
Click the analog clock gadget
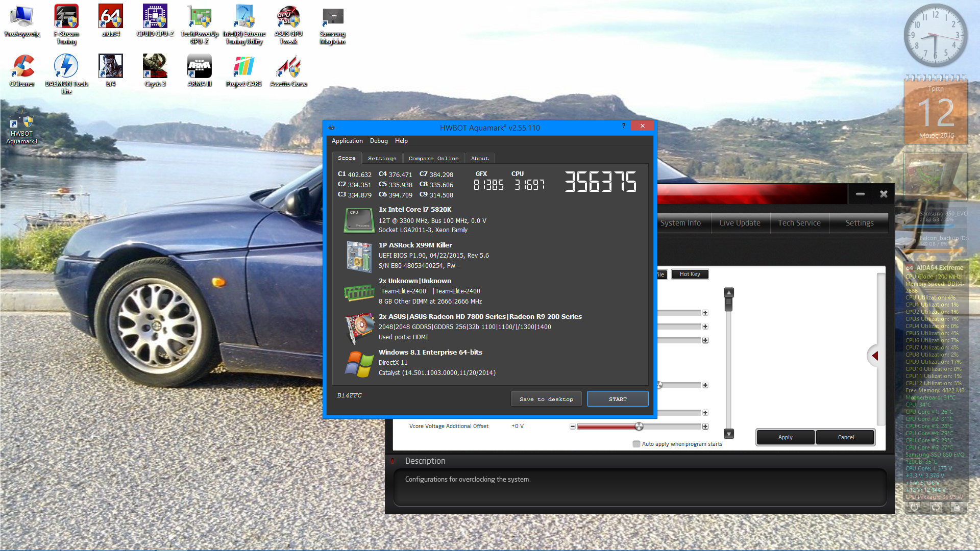coord(935,36)
